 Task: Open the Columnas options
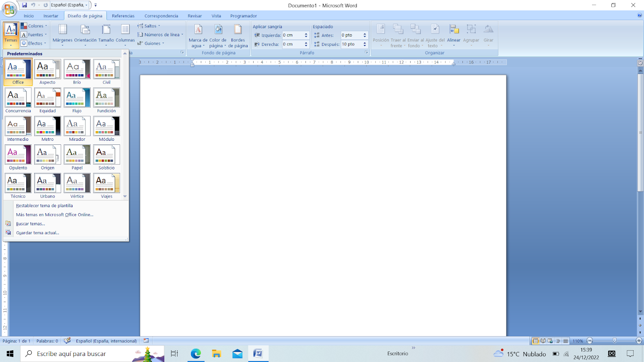pyautogui.click(x=125, y=35)
